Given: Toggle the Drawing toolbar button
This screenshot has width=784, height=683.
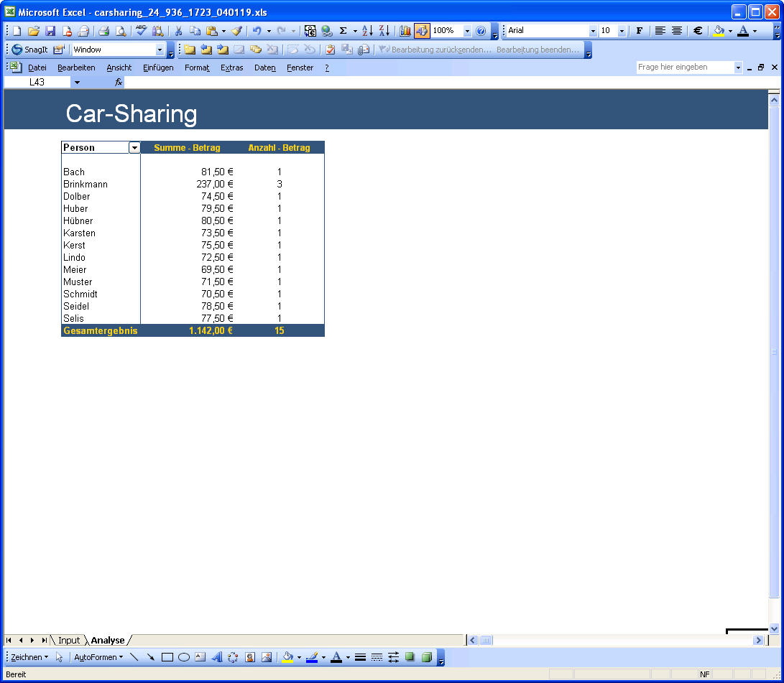Looking at the screenshot, I should [x=422, y=31].
